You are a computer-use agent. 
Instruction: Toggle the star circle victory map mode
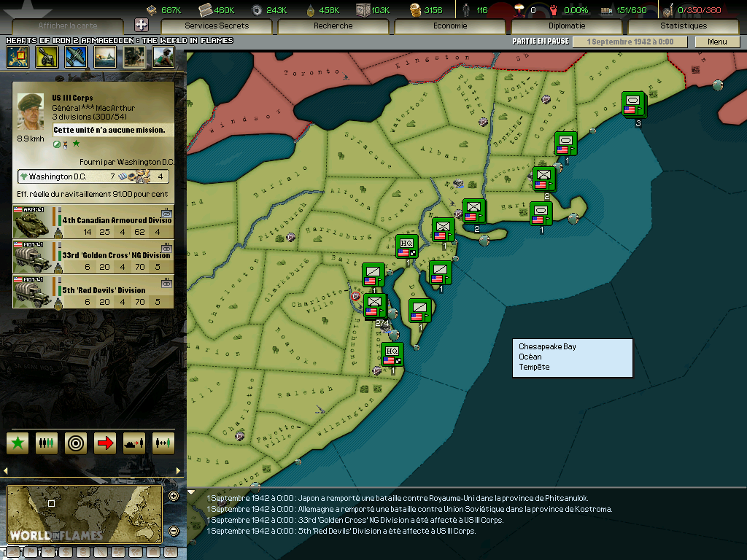pos(171,553)
